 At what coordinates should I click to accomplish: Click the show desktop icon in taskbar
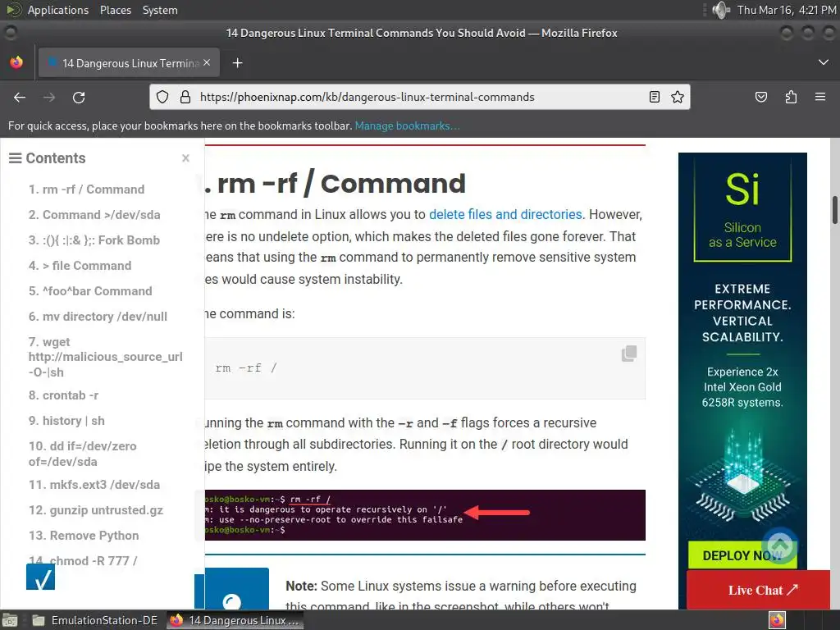(x=9, y=620)
